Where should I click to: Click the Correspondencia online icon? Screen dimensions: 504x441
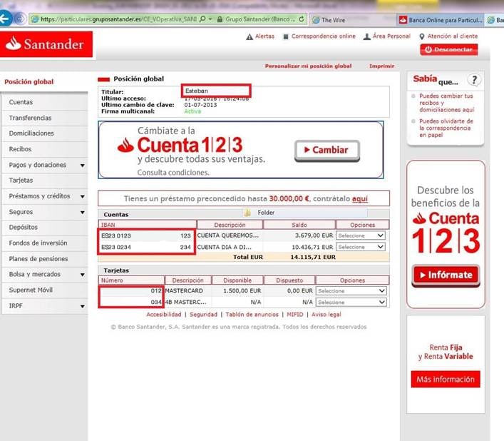[286, 36]
